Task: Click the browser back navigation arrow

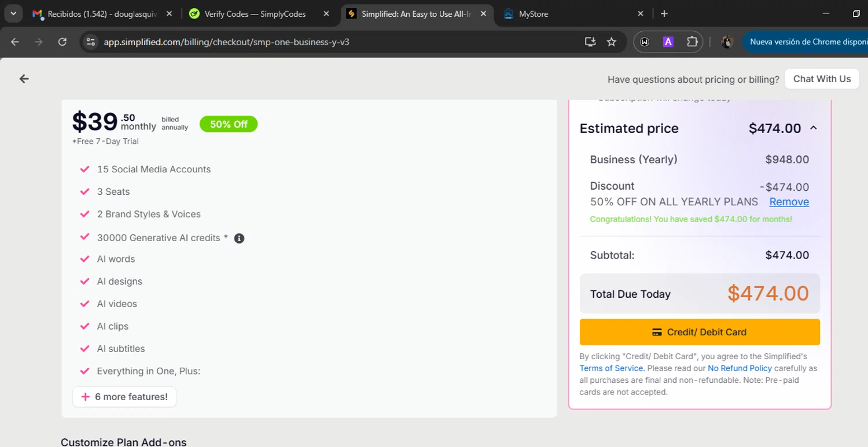Action: pyautogui.click(x=15, y=42)
